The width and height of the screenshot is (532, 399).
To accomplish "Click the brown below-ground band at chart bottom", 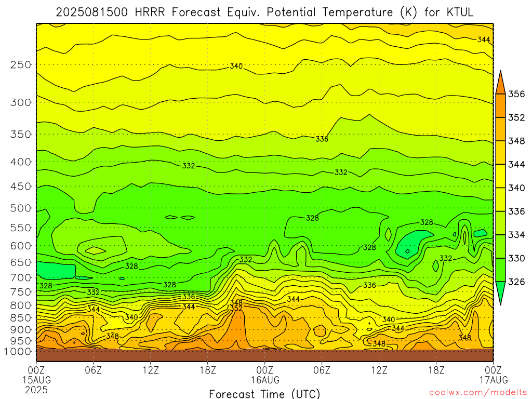I will pyautogui.click(x=264, y=355).
